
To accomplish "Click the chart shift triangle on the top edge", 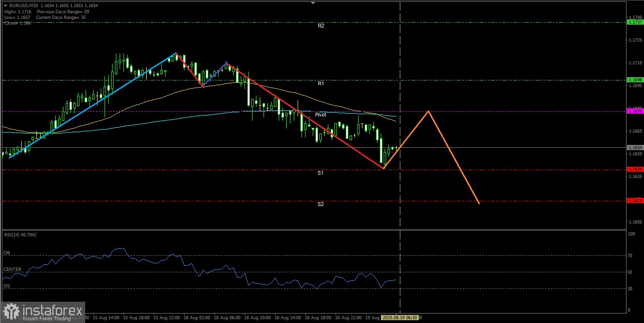I will (x=312, y=2).
